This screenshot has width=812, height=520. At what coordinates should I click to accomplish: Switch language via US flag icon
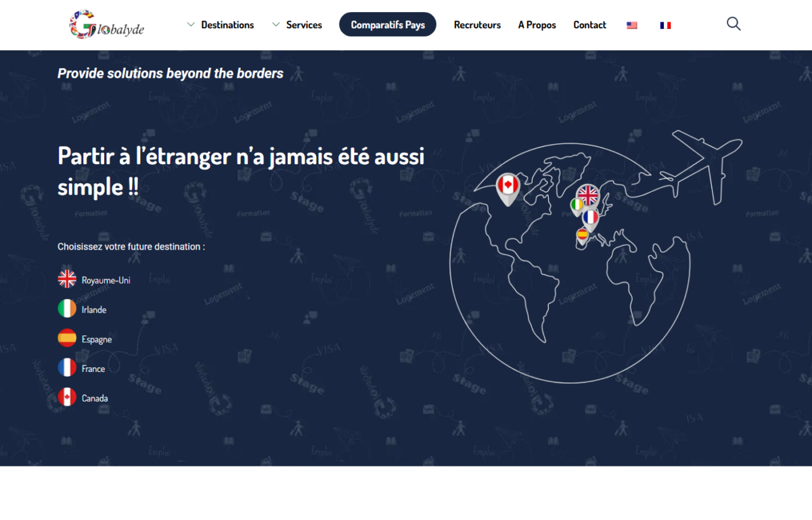(632, 25)
